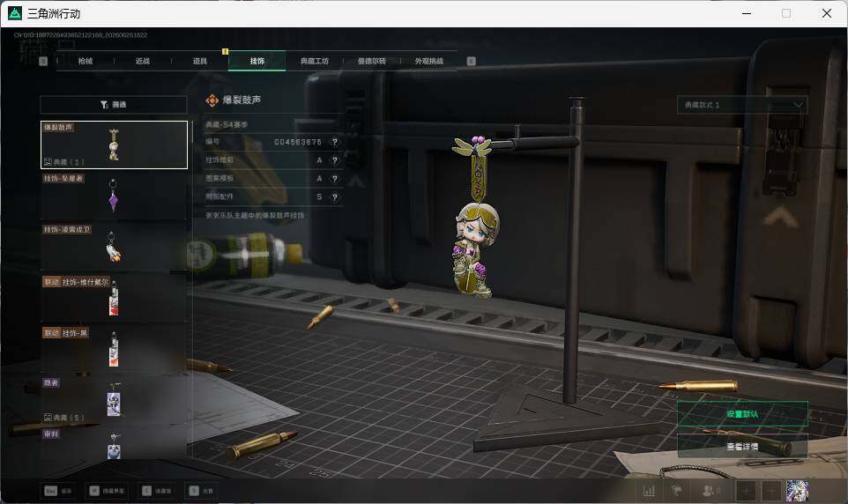Select the charm card labeled 典藏 (5)

(x=114, y=400)
